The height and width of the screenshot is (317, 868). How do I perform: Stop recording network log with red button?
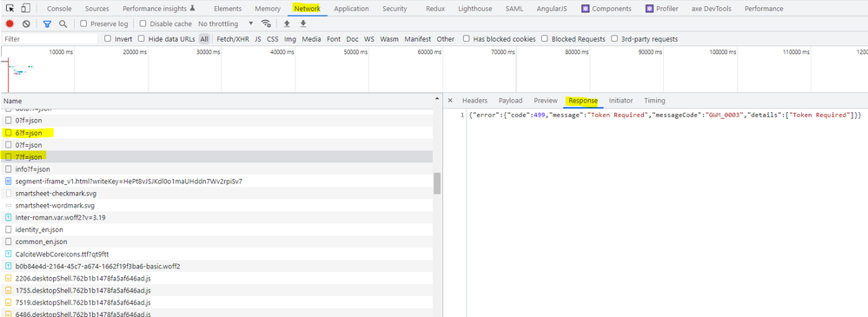coord(10,23)
